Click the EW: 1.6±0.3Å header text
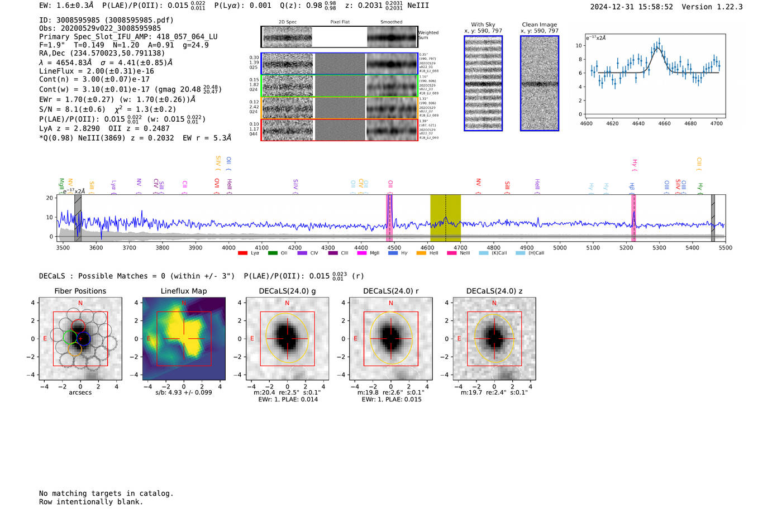Viewport: 782px width, 532px height. coord(66,6)
